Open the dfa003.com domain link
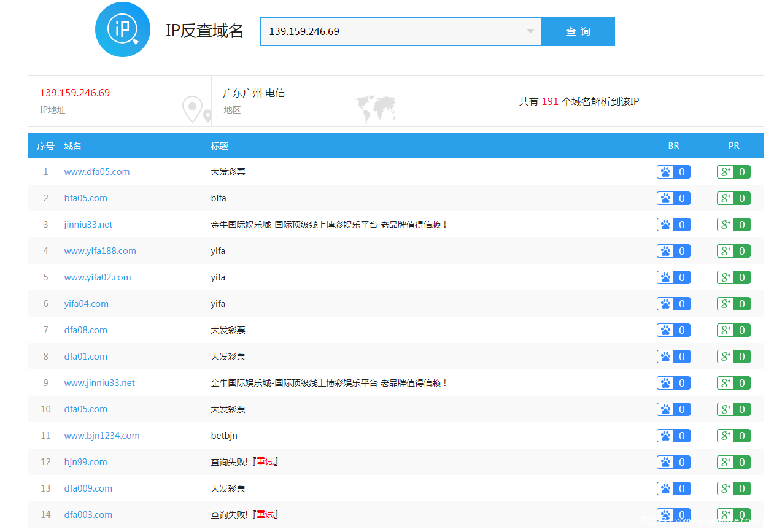 (x=88, y=515)
